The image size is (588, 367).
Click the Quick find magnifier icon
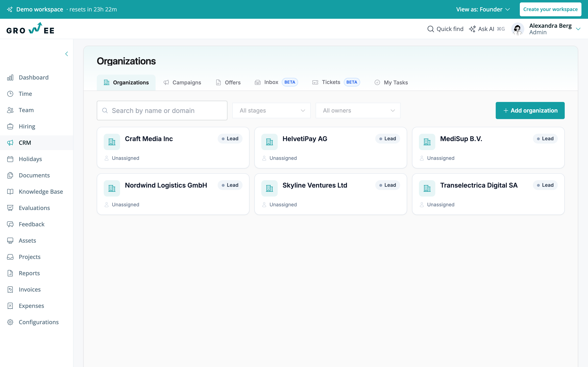point(431,29)
